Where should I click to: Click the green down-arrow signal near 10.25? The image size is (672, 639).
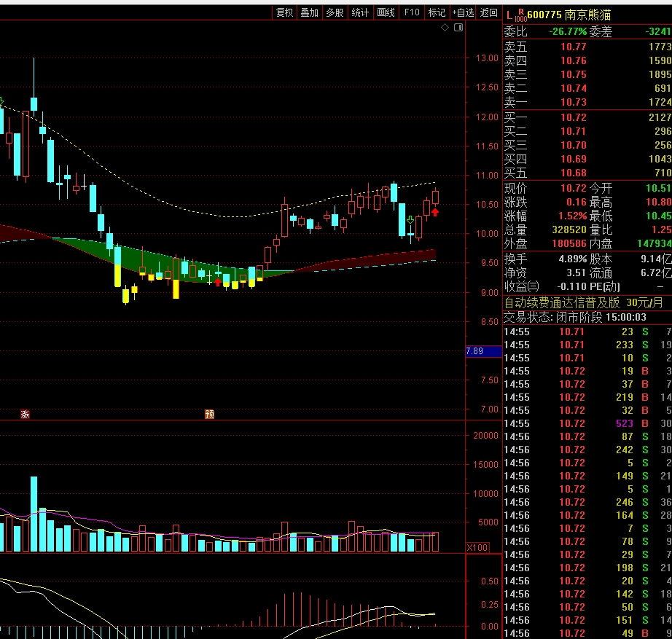(410, 220)
